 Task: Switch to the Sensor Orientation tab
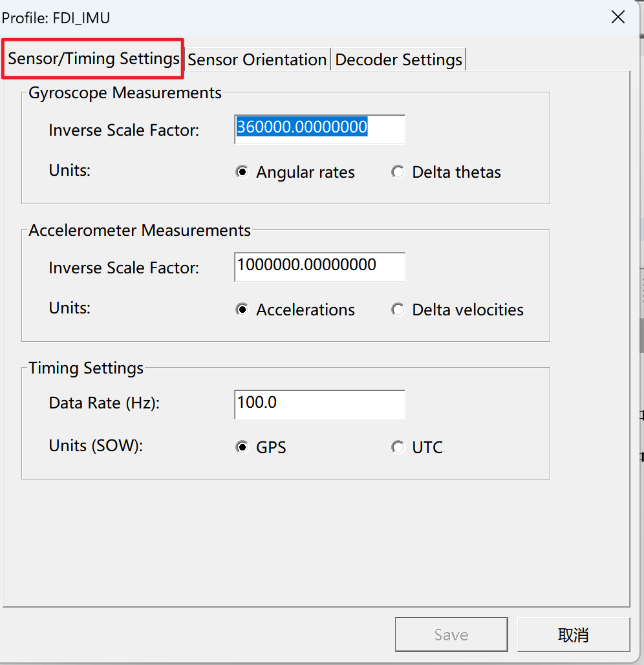[257, 59]
